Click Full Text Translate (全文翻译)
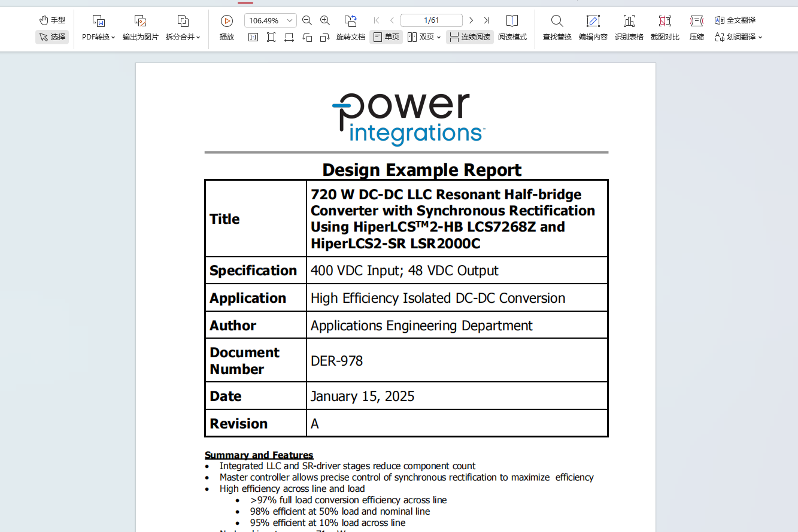 pos(735,20)
